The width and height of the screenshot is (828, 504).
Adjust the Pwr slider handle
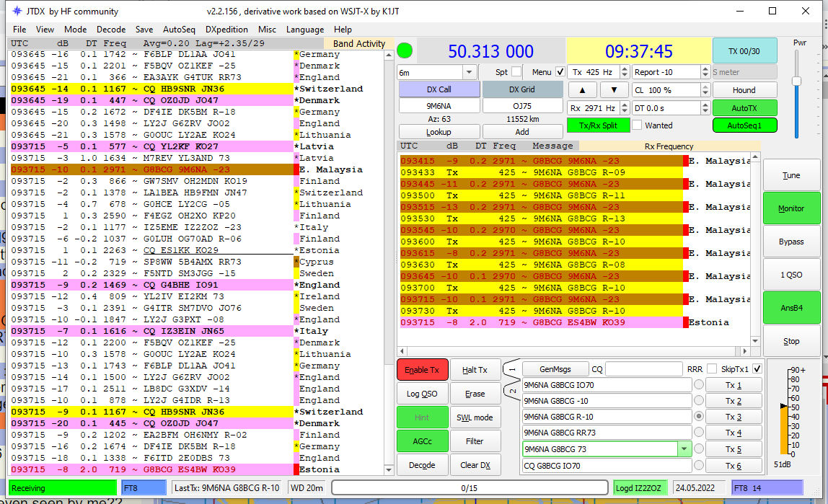pyautogui.click(x=796, y=81)
